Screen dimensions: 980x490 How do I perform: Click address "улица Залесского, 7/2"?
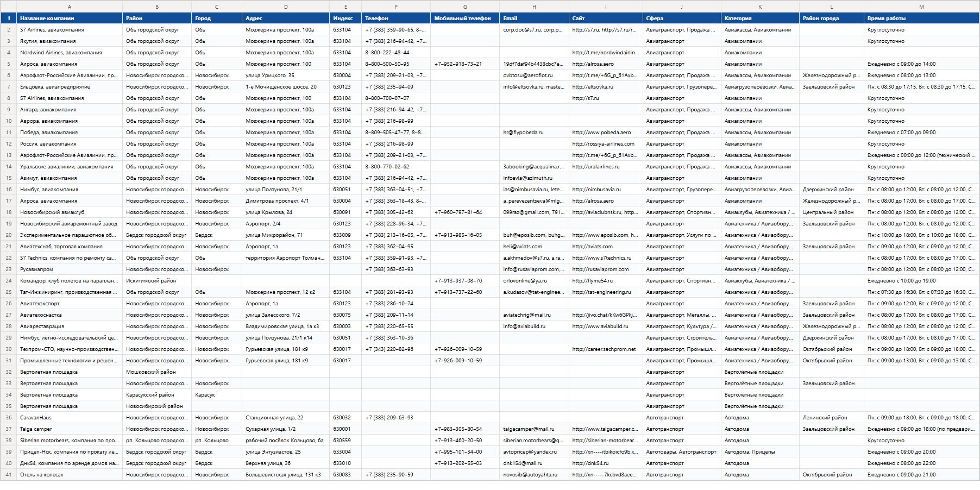286,315
